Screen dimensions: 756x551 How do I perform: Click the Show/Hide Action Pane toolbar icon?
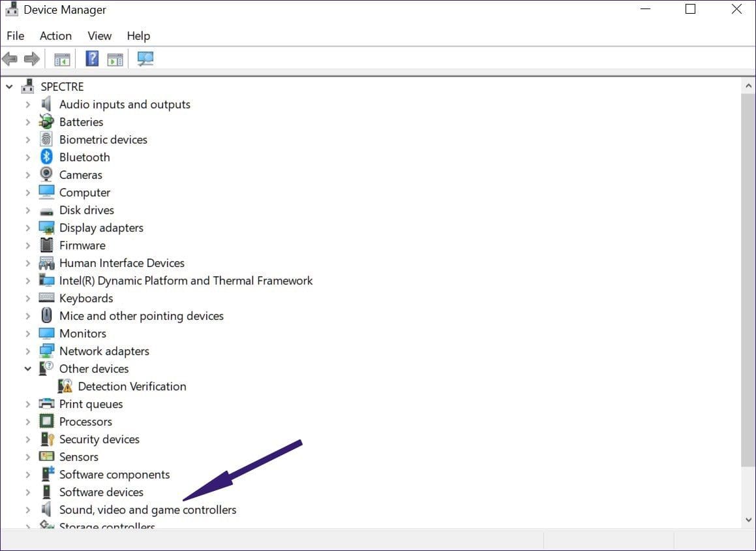click(x=115, y=60)
